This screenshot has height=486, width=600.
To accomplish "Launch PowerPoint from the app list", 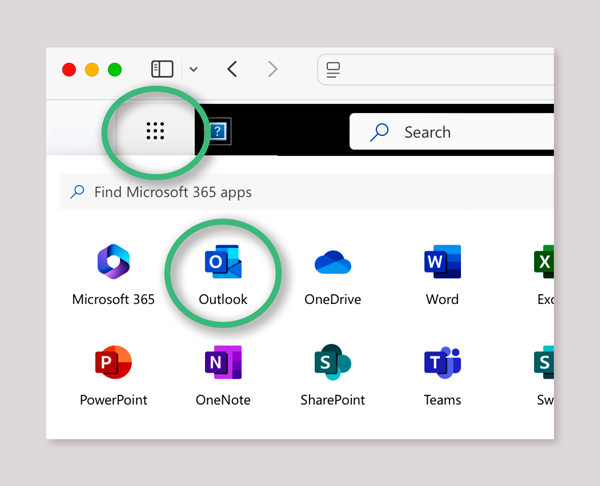I will 113,376.
